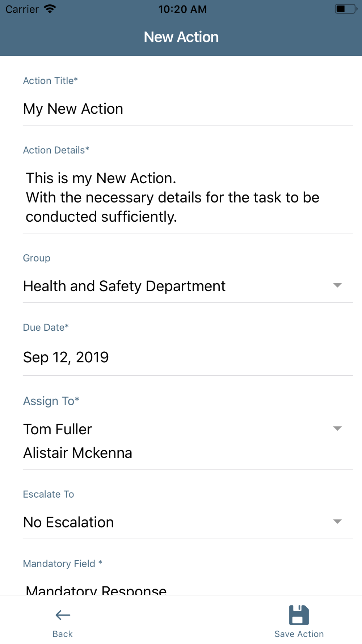Change the Sep 12, 2019 due date
Screen dimensions: 362x644
[66, 357]
